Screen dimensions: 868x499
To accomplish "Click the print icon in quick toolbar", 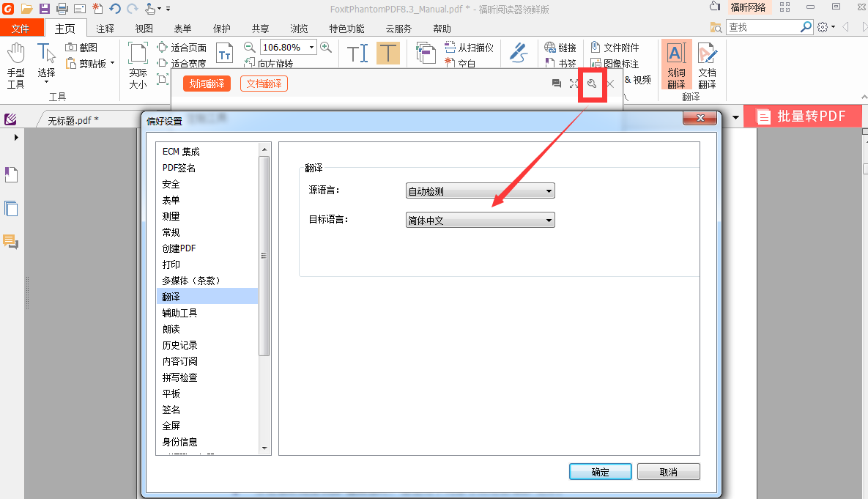I will click(x=62, y=8).
